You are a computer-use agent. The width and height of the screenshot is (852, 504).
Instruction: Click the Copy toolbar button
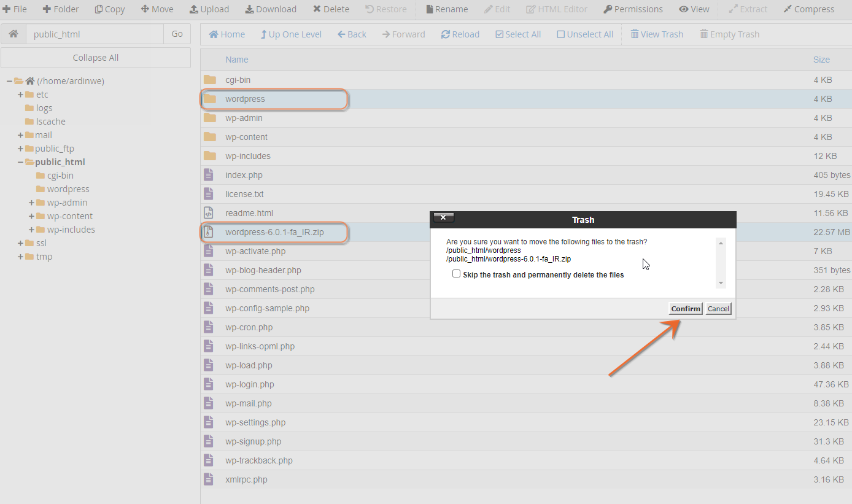click(x=109, y=9)
